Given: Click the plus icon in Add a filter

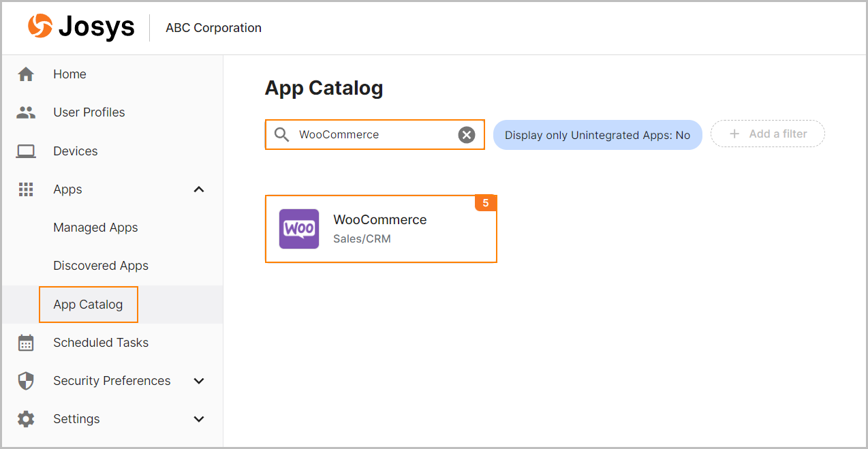Looking at the screenshot, I should [734, 134].
